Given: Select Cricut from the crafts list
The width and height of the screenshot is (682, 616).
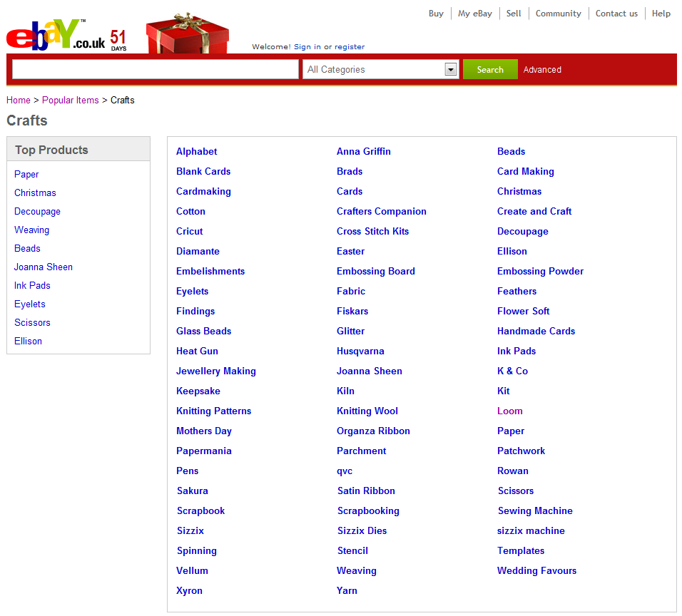Looking at the screenshot, I should (x=189, y=231).
